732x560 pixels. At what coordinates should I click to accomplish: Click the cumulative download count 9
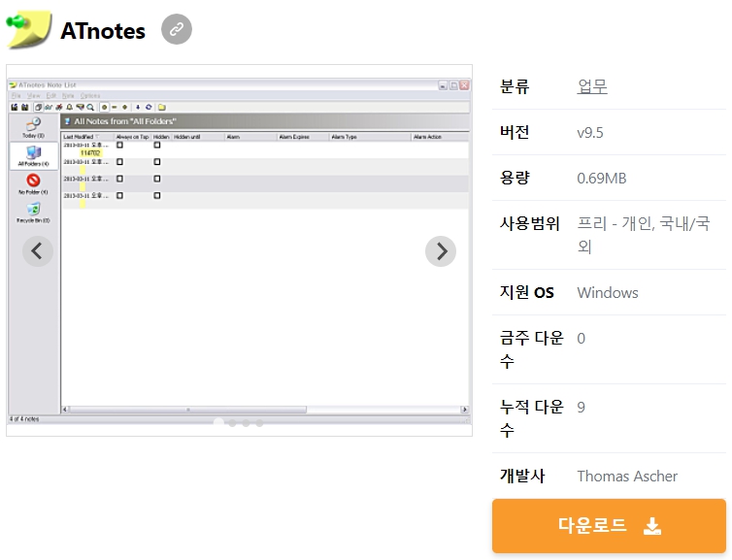(581, 408)
